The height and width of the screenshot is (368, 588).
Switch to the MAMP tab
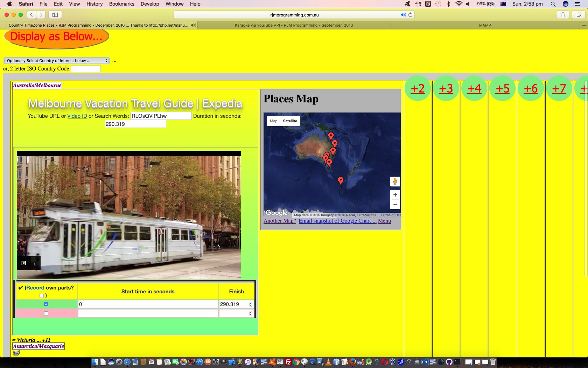pos(485,25)
